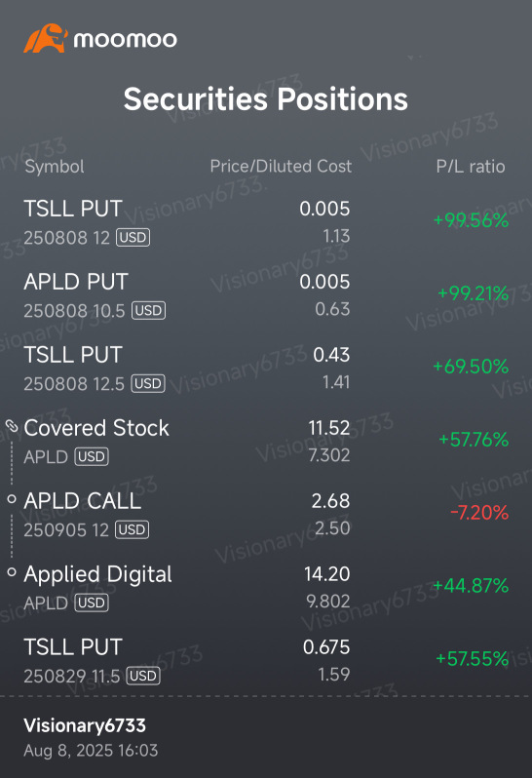The image size is (532, 778).
Task: Click the circle marker beside Applied Digital
Action: 12,572
